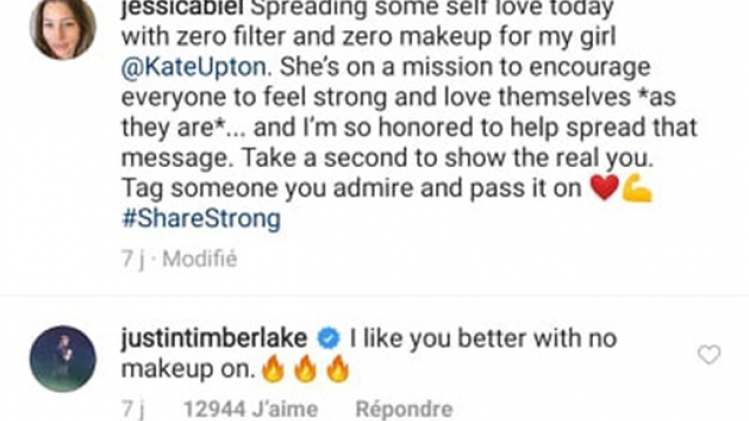Open the #ShareStrong hashtag
Image resolution: width=749 pixels, height=421 pixels.
pyautogui.click(x=200, y=219)
